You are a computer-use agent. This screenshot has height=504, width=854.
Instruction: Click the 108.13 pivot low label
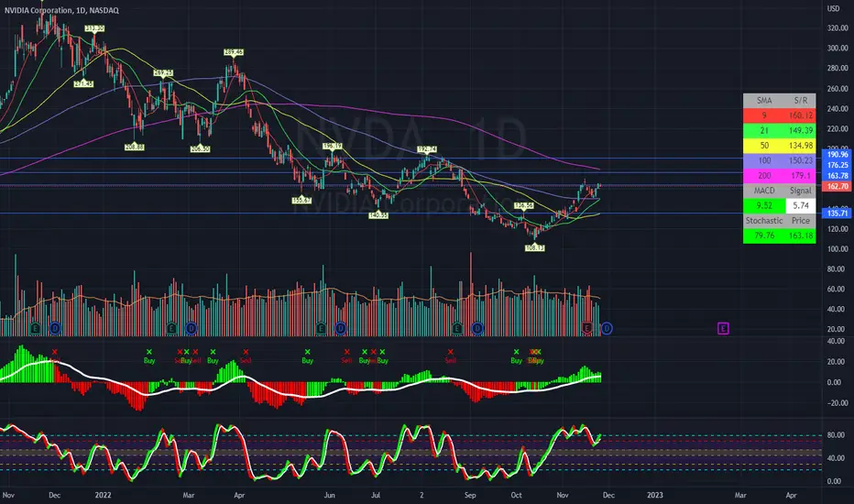534,248
